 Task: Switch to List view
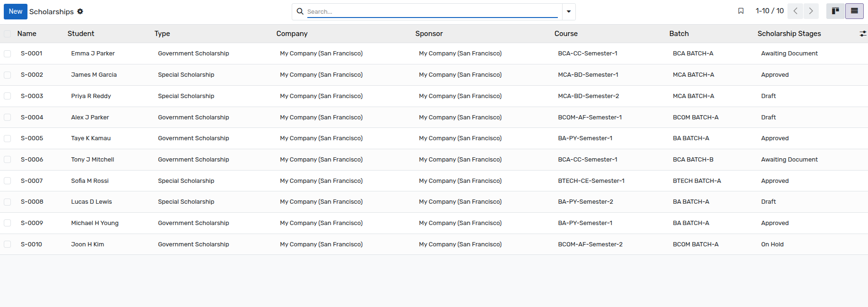pos(854,11)
